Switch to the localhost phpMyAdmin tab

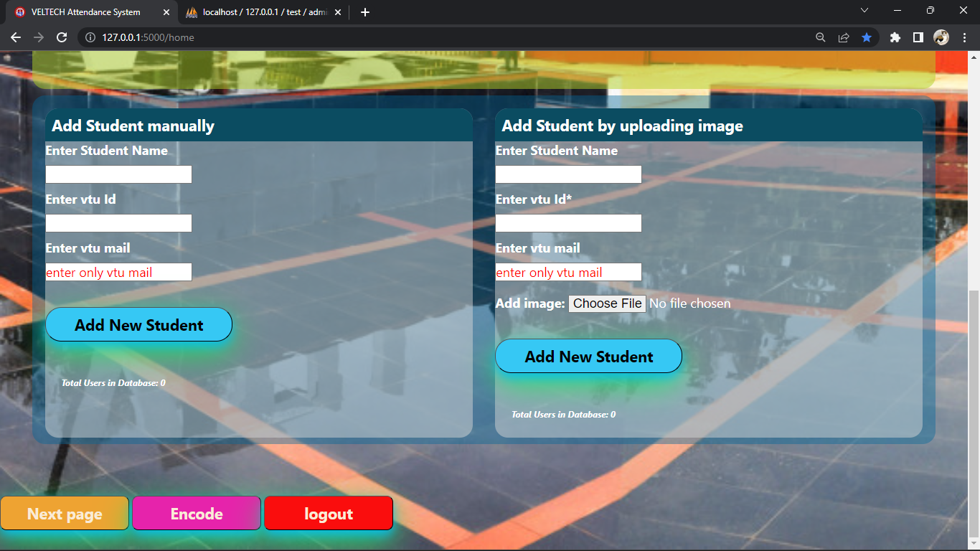(258, 11)
